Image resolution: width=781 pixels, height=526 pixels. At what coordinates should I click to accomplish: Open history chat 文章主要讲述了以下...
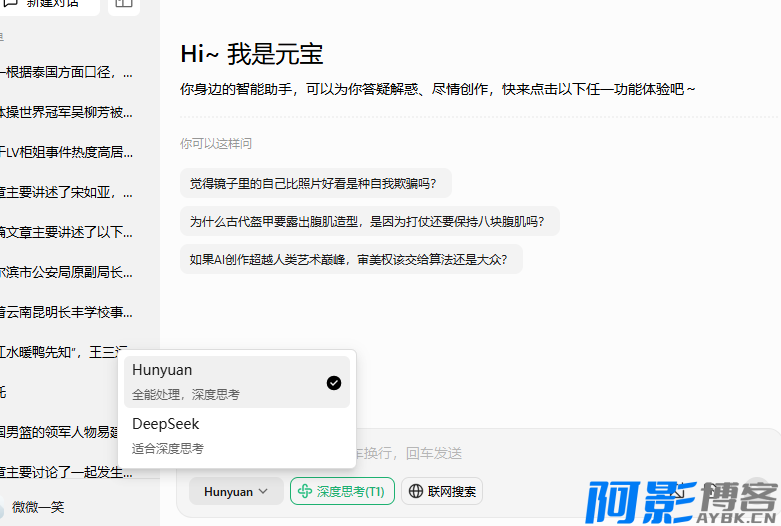click(67, 232)
